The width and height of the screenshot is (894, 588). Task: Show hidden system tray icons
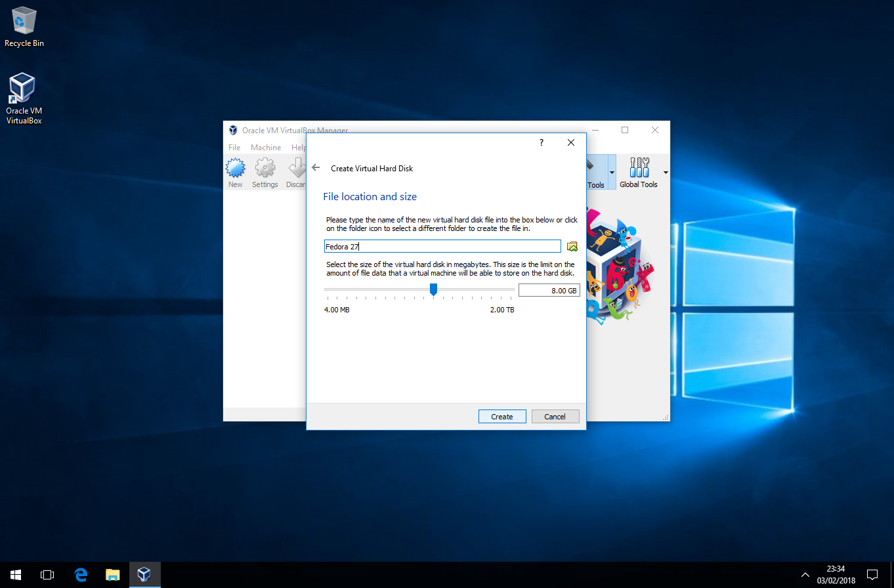(805, 575)
